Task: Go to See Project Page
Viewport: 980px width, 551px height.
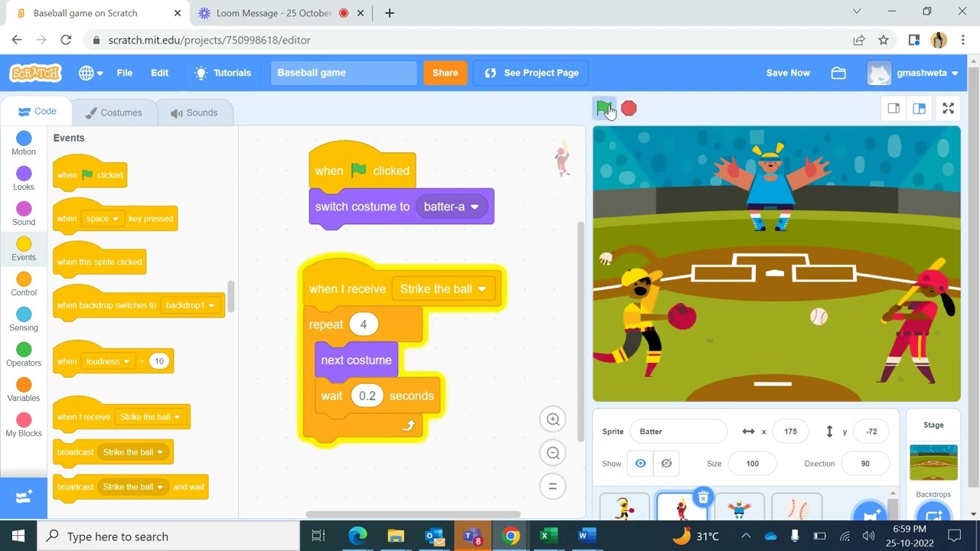Action: pos(531,73)
